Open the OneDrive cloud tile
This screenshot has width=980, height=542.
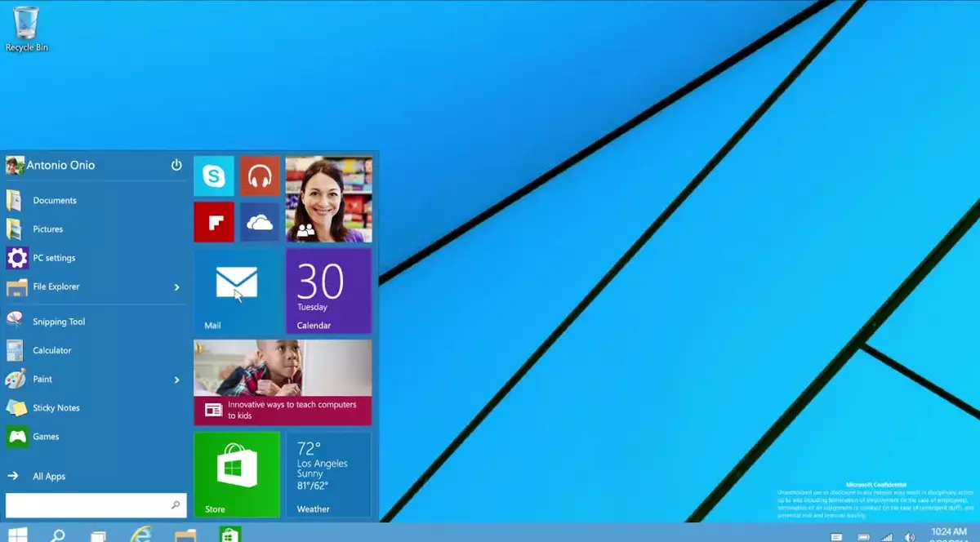260,221
